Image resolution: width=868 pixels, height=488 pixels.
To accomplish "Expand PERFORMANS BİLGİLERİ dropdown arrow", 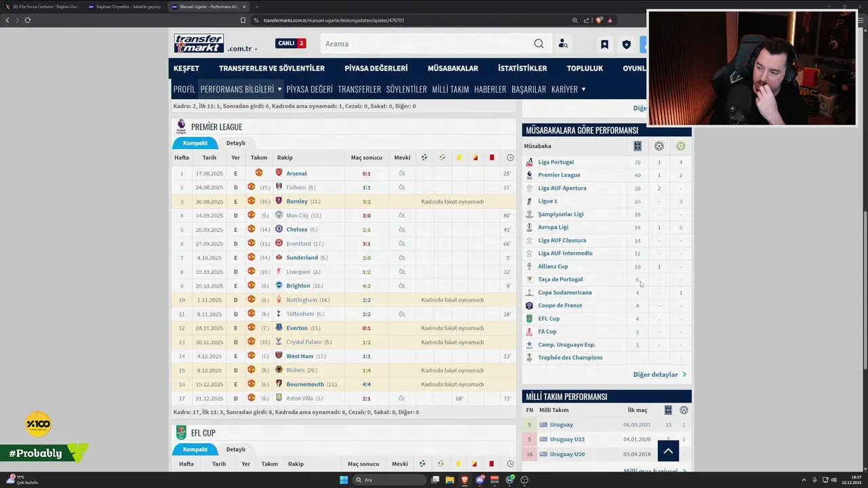I will [279, 89].
